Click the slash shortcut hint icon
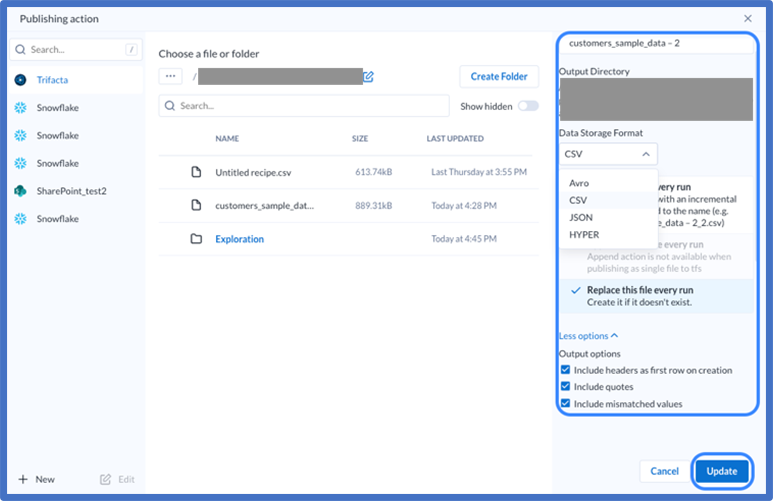773x501 pixels. [x=131, y=49]
